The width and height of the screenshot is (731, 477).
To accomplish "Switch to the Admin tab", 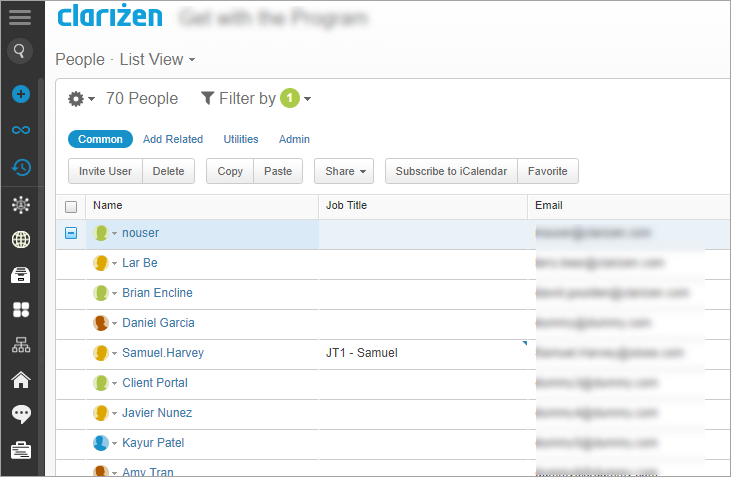I will pyautogui.click(x=294, y=139).
